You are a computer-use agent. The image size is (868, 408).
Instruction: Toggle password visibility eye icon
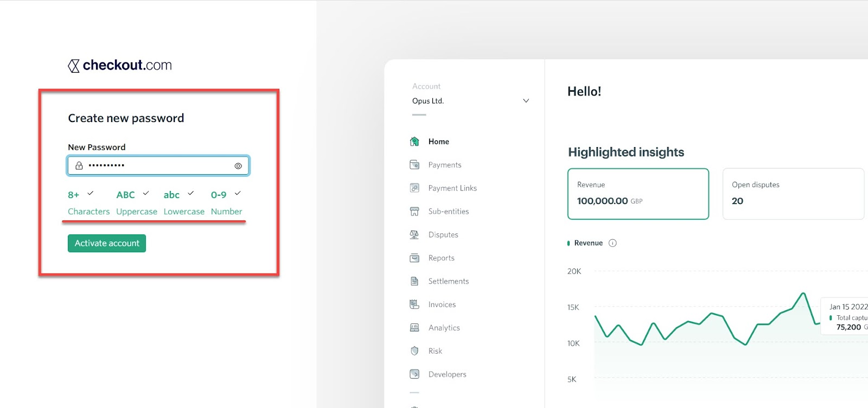238,166
